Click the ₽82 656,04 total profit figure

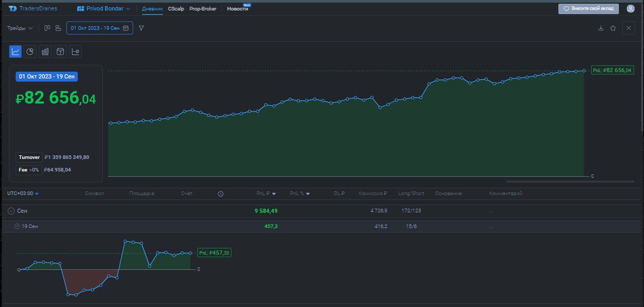56,97
